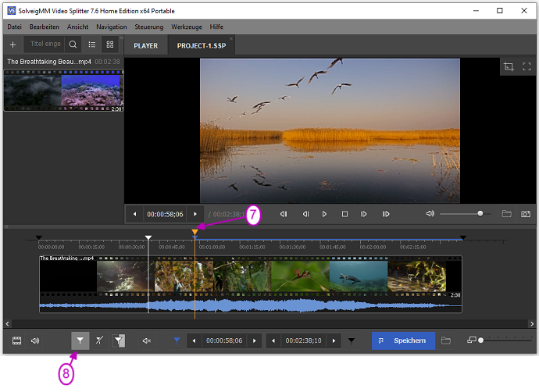
Task: Toggle video track display filmstrip icon
Action: coord(16,340)
